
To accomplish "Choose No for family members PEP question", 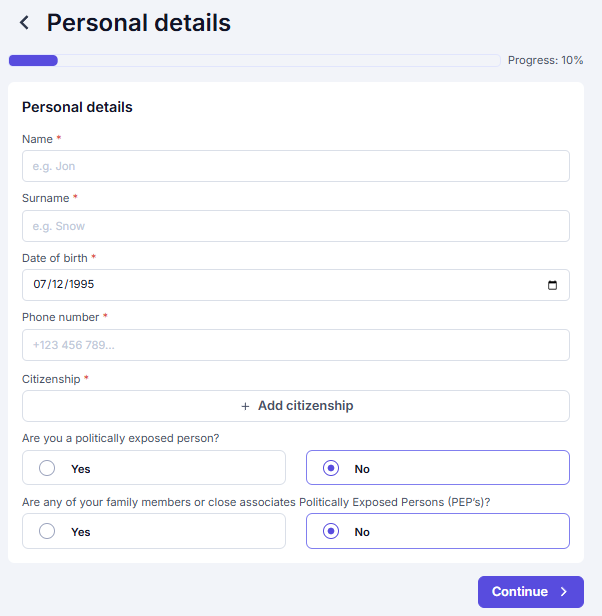I will (438, 531).
